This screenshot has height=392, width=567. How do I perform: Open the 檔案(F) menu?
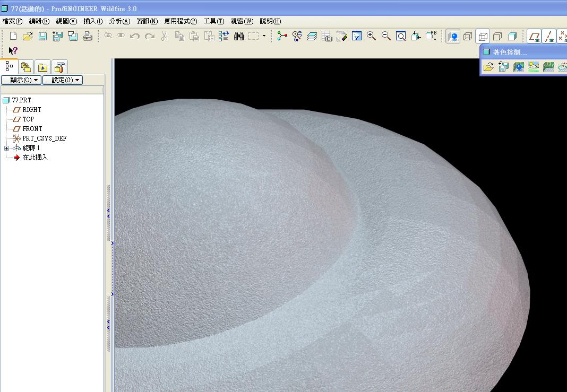tap(12, 21)
